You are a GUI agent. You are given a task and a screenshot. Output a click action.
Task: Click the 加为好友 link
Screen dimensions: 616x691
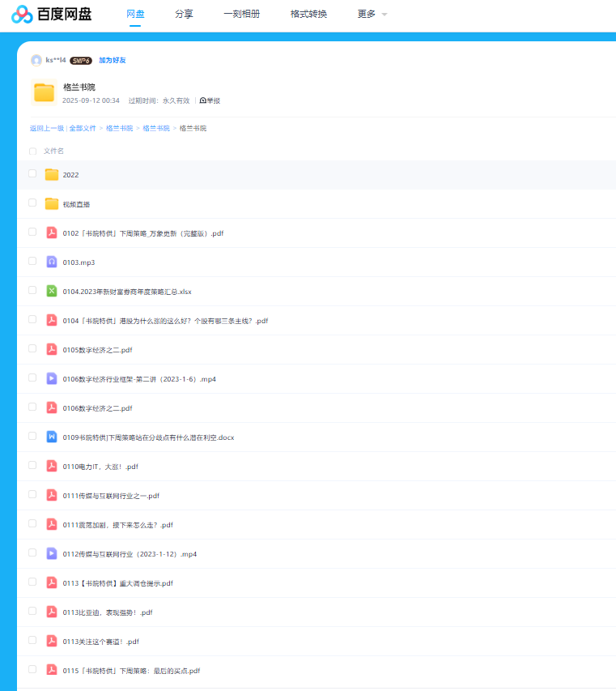pos(113,60)
